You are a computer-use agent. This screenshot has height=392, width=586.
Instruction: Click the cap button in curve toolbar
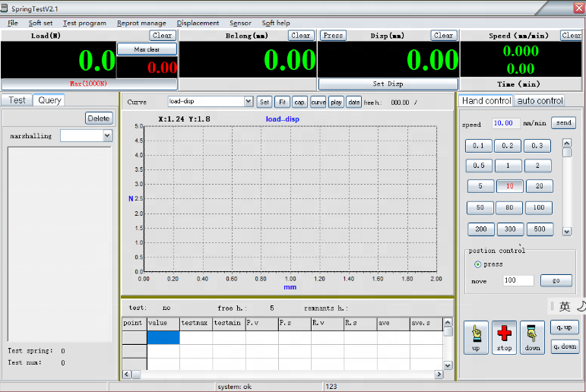(299, 102)
